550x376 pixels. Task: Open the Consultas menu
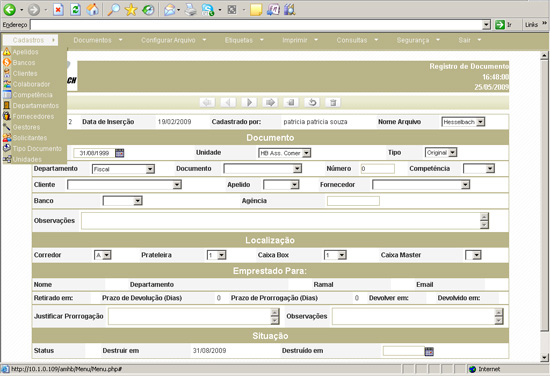pyautogui.click(x=357, y=40)
